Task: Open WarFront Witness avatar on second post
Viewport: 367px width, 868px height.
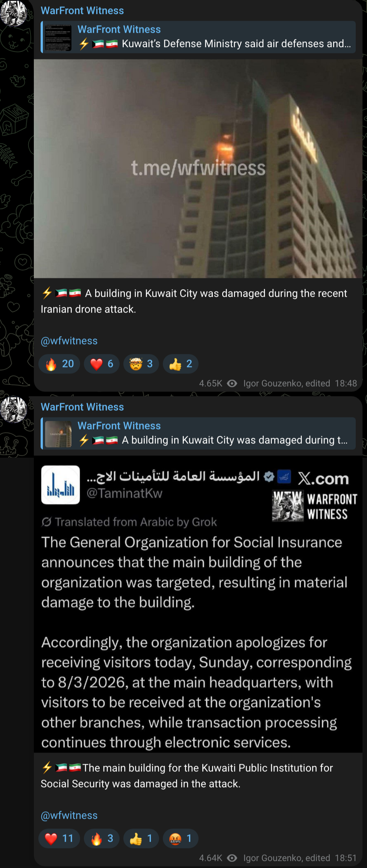Action: click(14, 409)
